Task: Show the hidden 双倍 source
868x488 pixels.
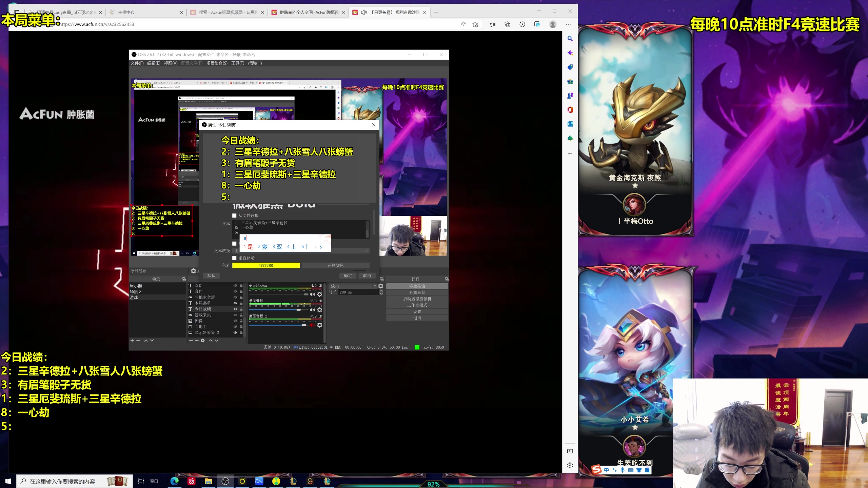Action: 235,286
